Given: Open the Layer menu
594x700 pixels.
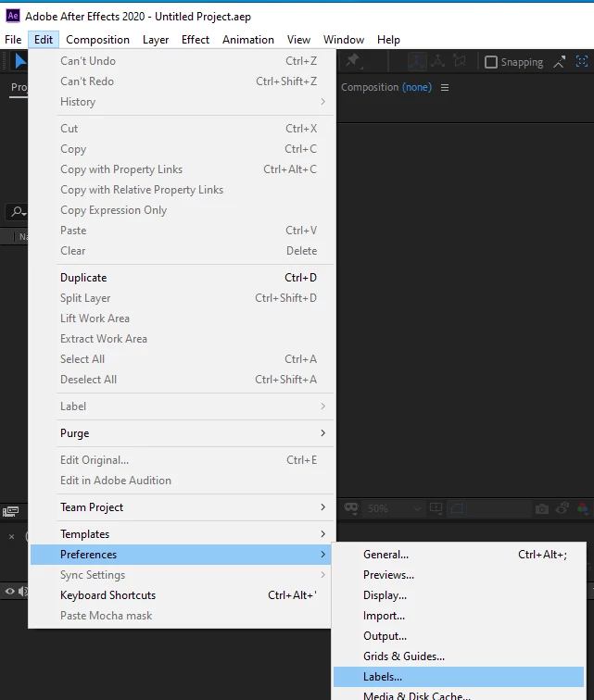Looking at the screenshot, I should pos(156,40).
